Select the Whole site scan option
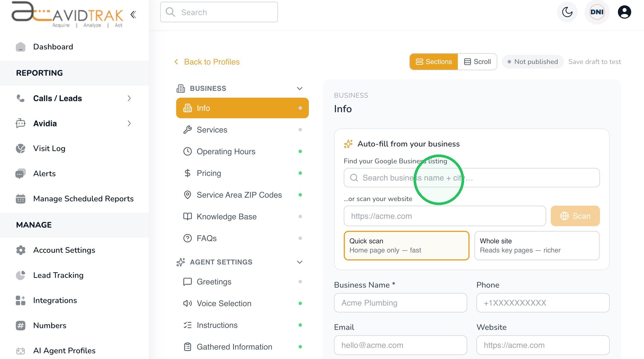This screenshot has width=644, height=359. click(x=537, y=246)
